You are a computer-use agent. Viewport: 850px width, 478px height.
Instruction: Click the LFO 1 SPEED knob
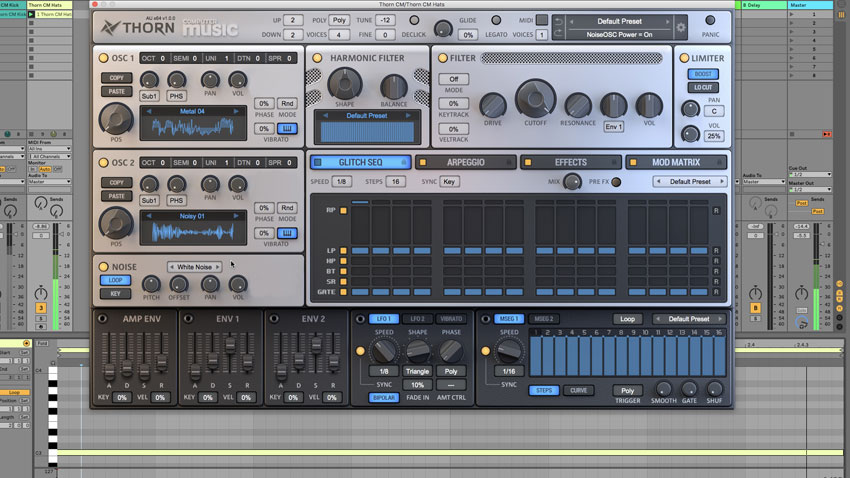(384, 350)
